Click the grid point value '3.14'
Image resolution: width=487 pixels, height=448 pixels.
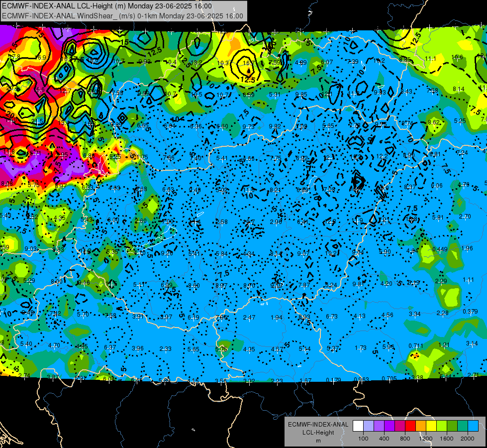point(472,343)
